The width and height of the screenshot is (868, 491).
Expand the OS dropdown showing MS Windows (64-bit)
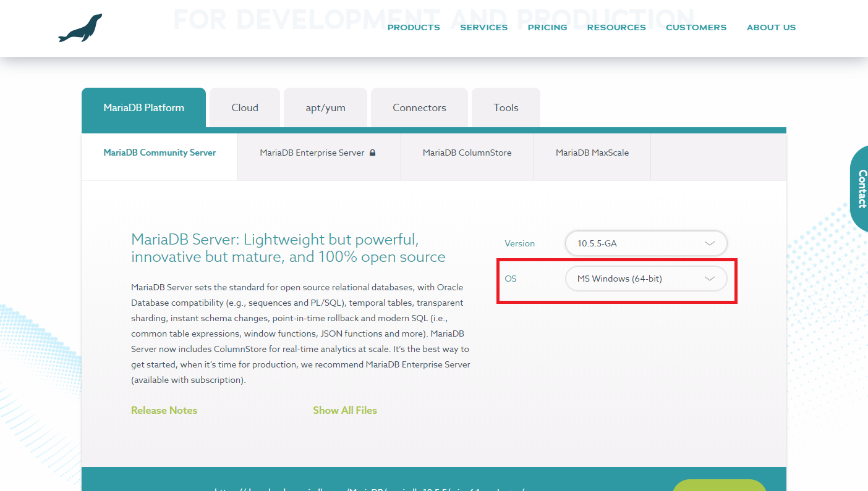(646, 279)
